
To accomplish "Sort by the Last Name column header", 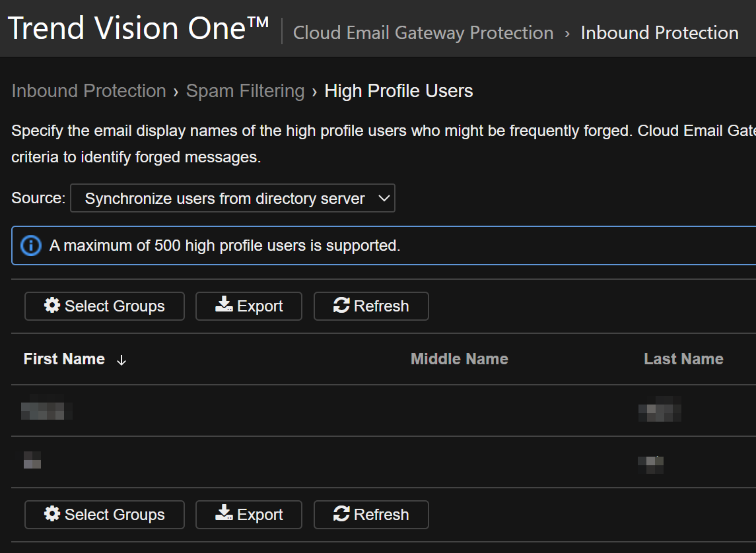I will coord(683,359).
